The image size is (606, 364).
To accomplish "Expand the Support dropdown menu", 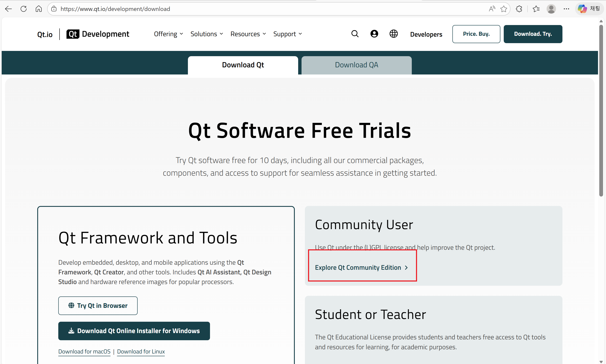I will point(287,34).
